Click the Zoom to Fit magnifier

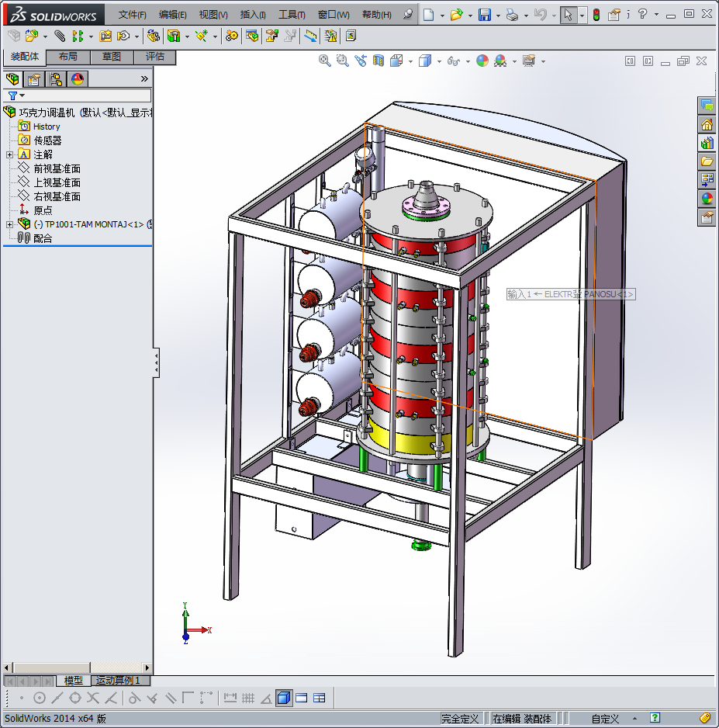coord(325,61)
